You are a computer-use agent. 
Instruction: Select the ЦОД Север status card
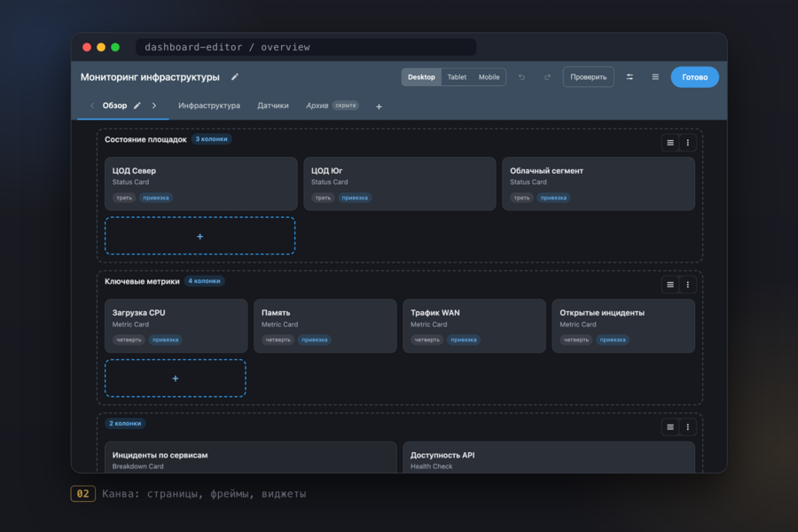pos(201,184)
